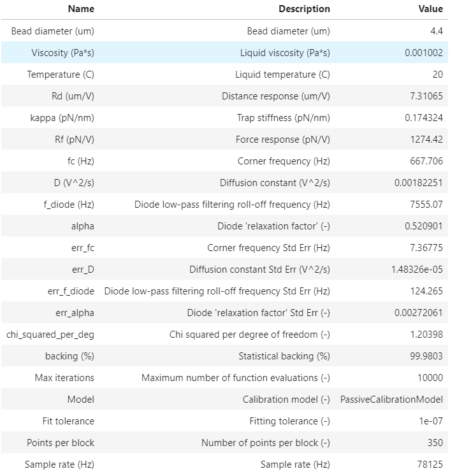Select the Viscosity (Pa*s) row name
This screenshot has width=450, height=476.
(63, 53)
